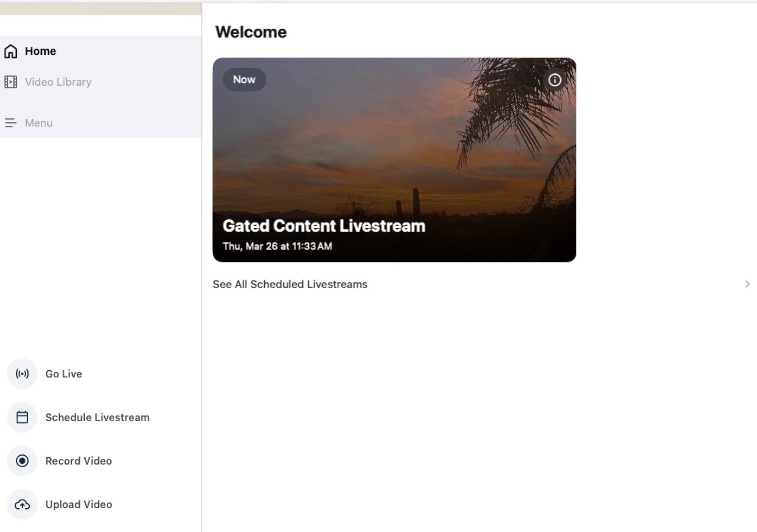Viewport: 757px width, 532px height.
Task: Click the Go Live broadcast icon
Action: (x=22, y=374)
